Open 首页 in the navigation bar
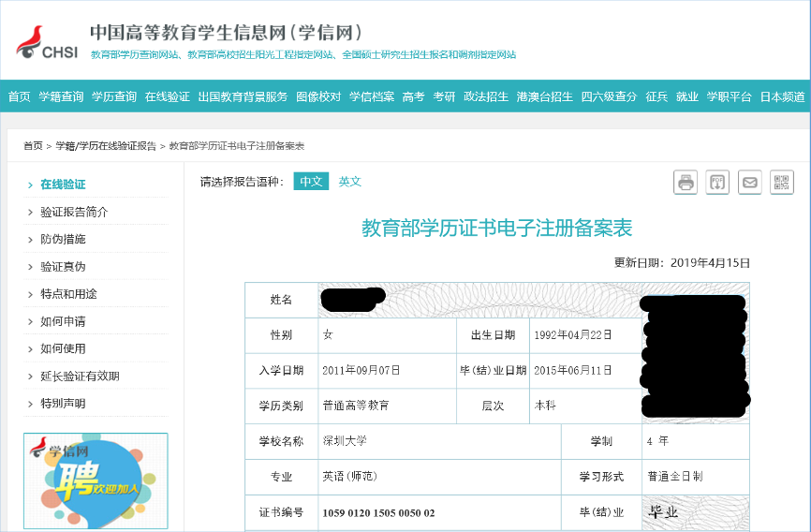 [19, 96]
